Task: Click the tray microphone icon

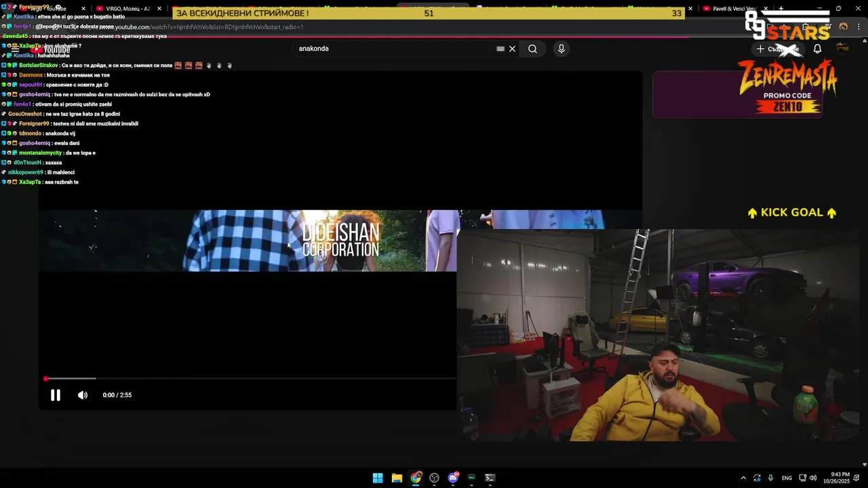Action: pyautogui.click(x=771, y=478)
